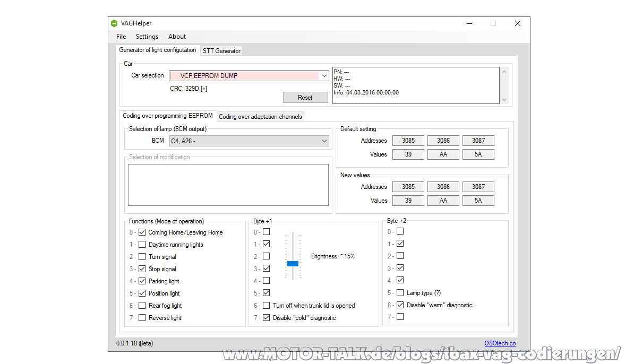Click Default setting value field AA
The height and width of the screenshot is (364, 625).
(x=443, y=154)
